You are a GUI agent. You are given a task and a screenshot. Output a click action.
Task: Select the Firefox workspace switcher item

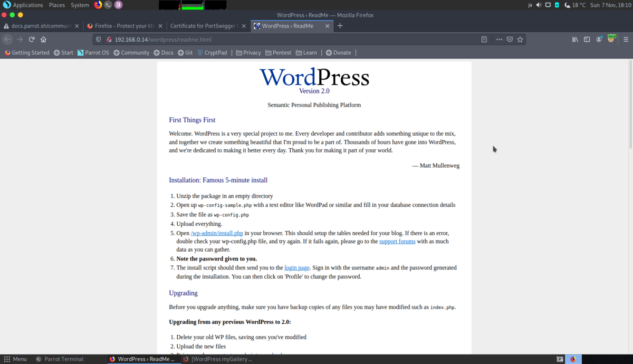[x=573, y=359]
